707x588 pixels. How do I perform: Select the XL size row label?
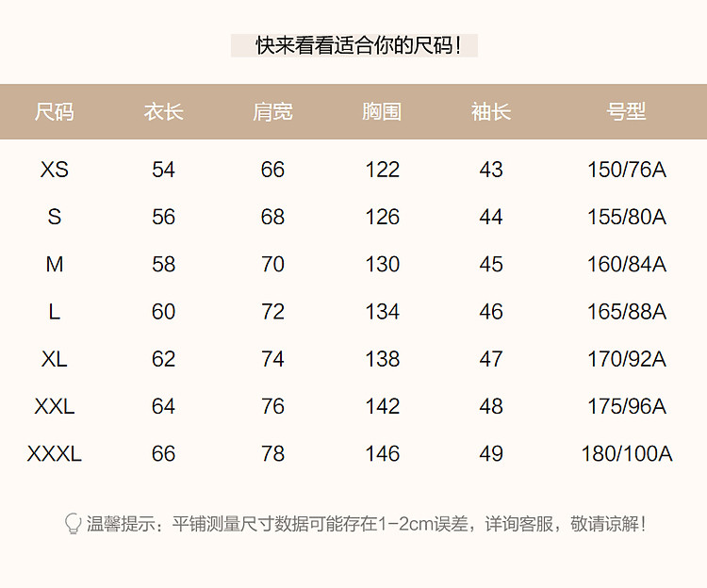(55, 359)
